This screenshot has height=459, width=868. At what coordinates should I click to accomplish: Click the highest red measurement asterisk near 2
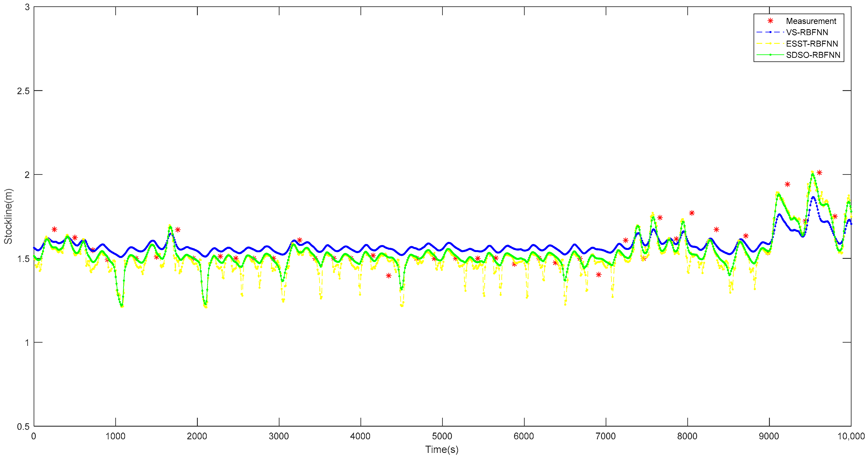coord(819,173)
